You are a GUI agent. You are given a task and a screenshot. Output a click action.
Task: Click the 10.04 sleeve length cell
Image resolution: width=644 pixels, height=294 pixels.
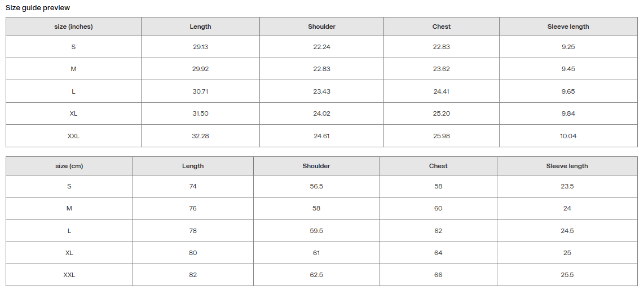568,136
